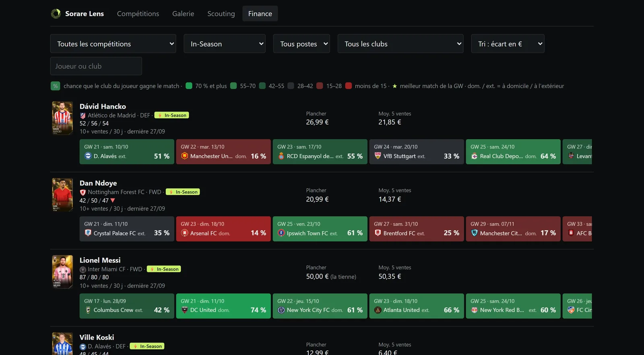Screen dimensions: 644x355
Task: Click the New York Red Bulls GW 25 fixture card
Action: [513, 306]
